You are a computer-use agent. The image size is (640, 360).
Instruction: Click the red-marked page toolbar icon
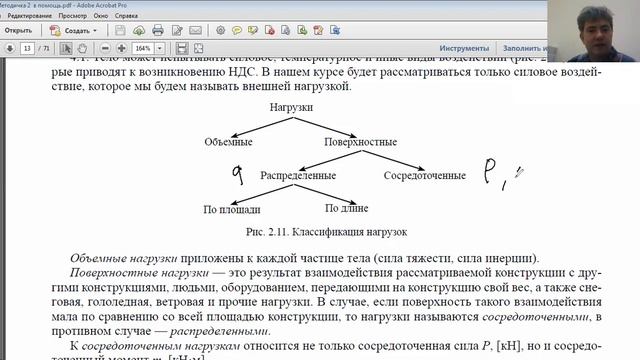point(269,31)
